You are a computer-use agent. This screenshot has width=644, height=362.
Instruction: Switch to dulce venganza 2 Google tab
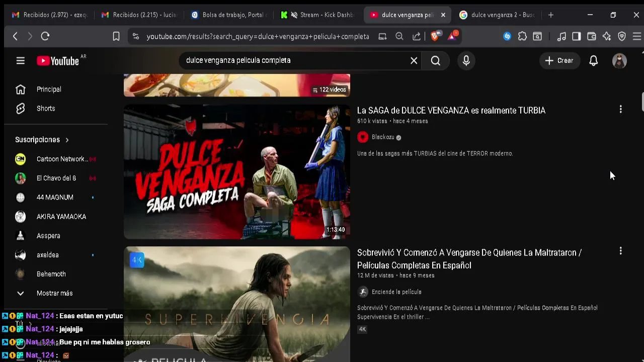[x=497, y=15]
